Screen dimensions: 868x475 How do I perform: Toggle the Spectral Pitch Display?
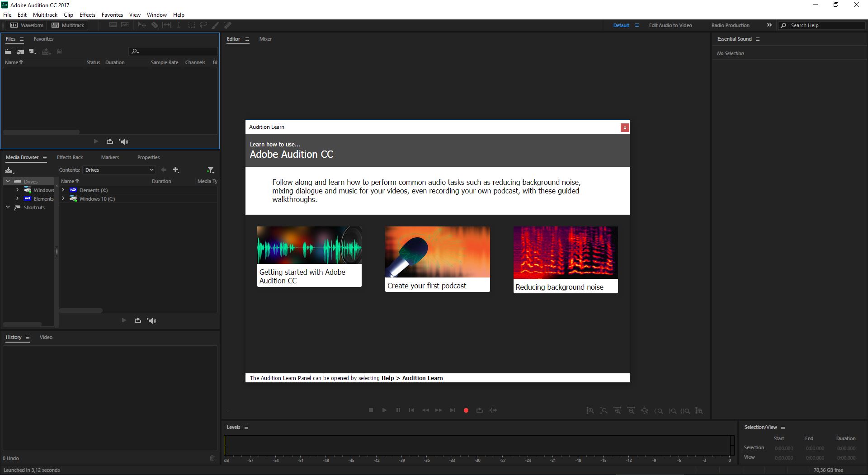pos(125,25)
